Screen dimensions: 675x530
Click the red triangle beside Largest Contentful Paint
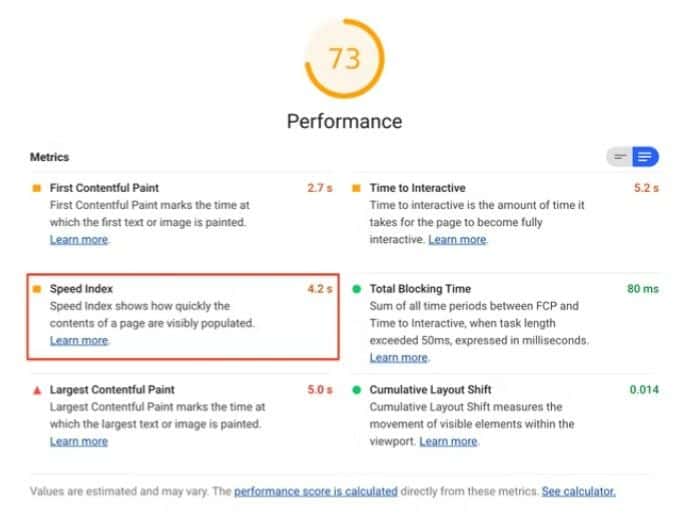coord(37,391)
